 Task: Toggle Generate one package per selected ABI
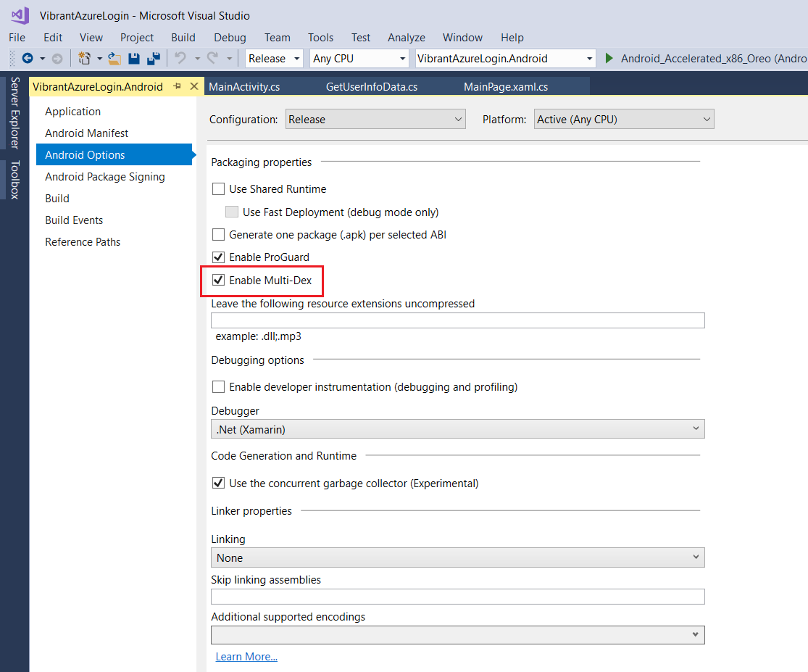click(x=219, y=234)
